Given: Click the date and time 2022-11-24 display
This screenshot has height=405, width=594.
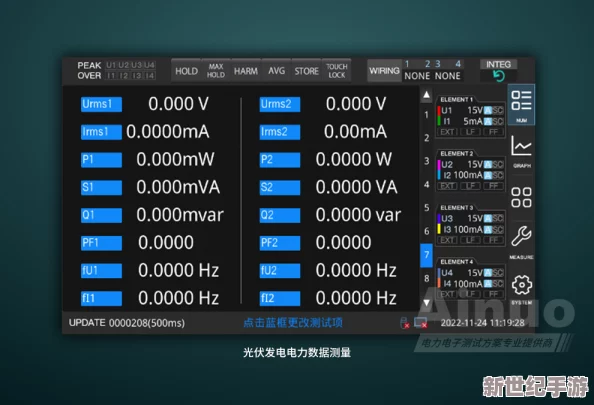Looking at the screenshot, I should click(483, 323).
